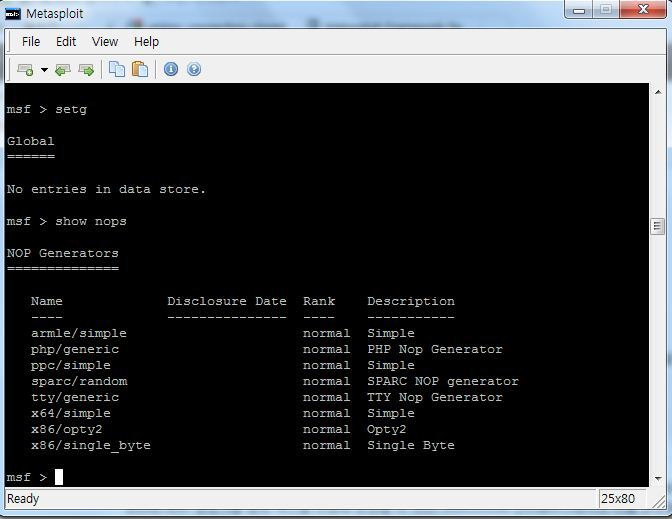Screen dimensions: 672x519
Task: Go to next tab with right arrow icon
Action: 86,69
